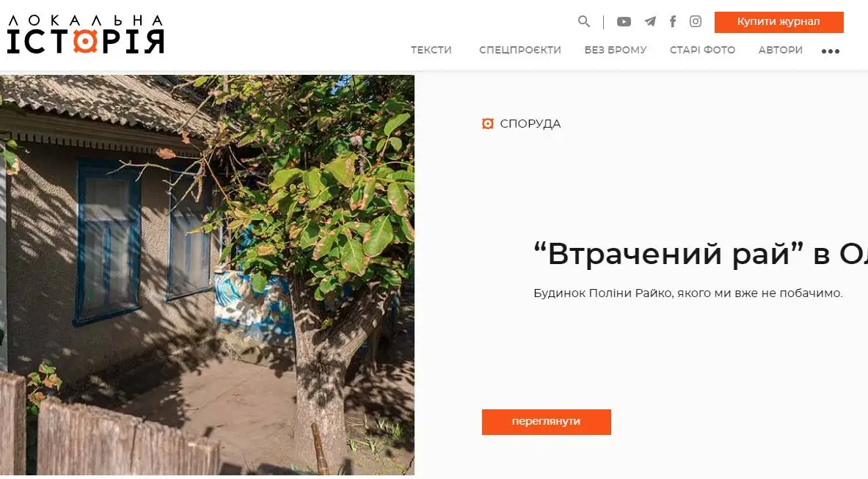Click the Будинок Поліни Райко subtitle text
The width and height of the screenshot is (868, 479).
click(x=688, y=293)
